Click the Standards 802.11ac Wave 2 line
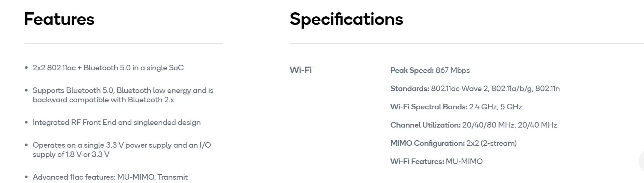 point(475,89)
